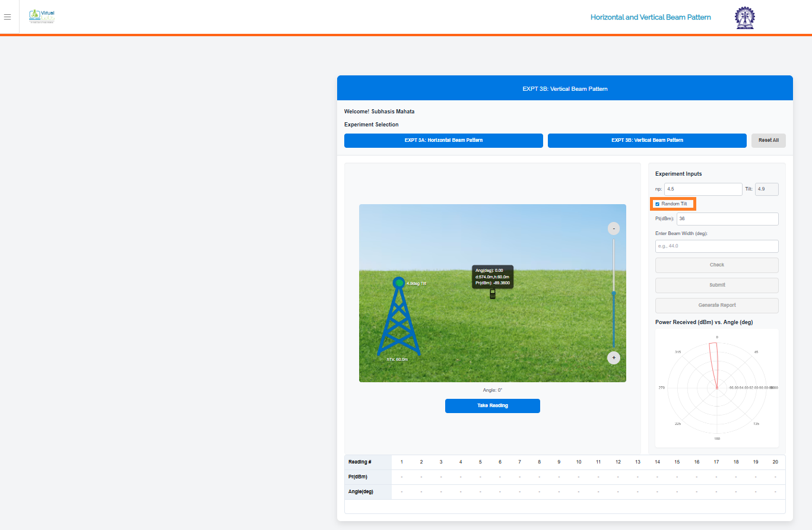
Task: Click the Enter Beam Width input field
Action: 716,246
